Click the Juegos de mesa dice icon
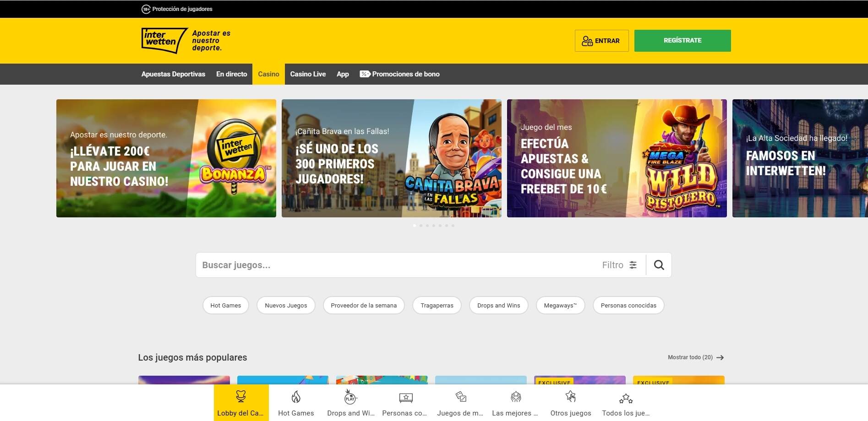The width and height of the screenshot is (868, 421). click(461, 397)
